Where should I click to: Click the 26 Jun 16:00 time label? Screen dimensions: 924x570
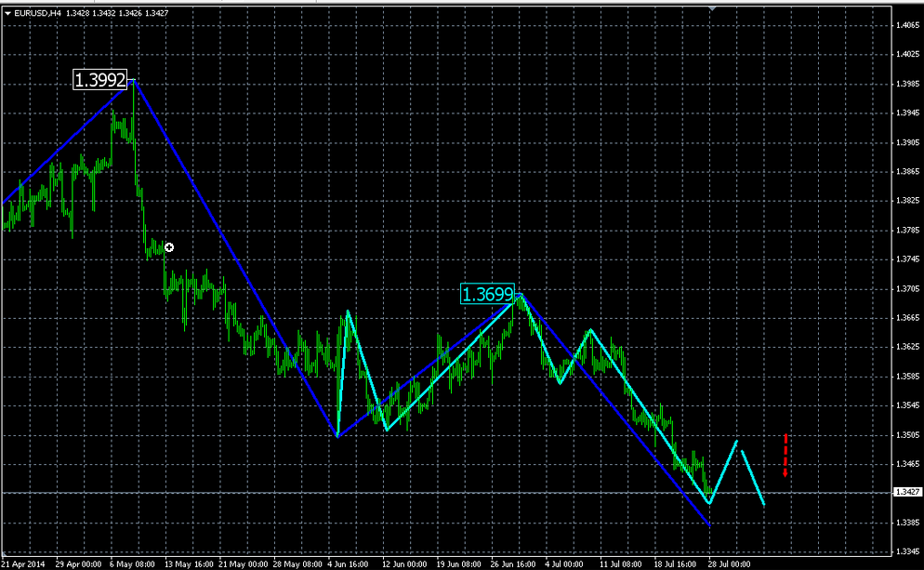click(x=513, y=564)
